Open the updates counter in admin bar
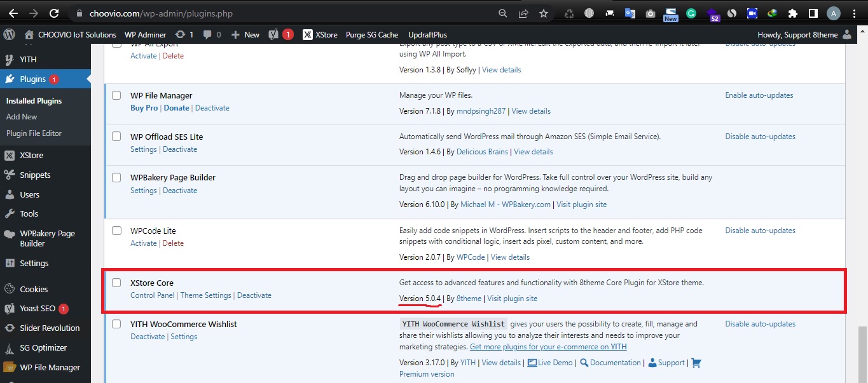Viewport: 868px width, 383px height. pyautogui.click(x=184, y=34)
